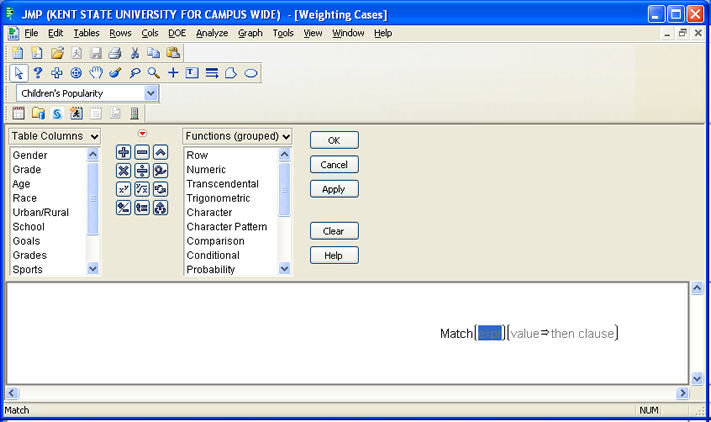711x422 pixels.
Task: Click the Cut scissors icon
Action: [135, 53]
